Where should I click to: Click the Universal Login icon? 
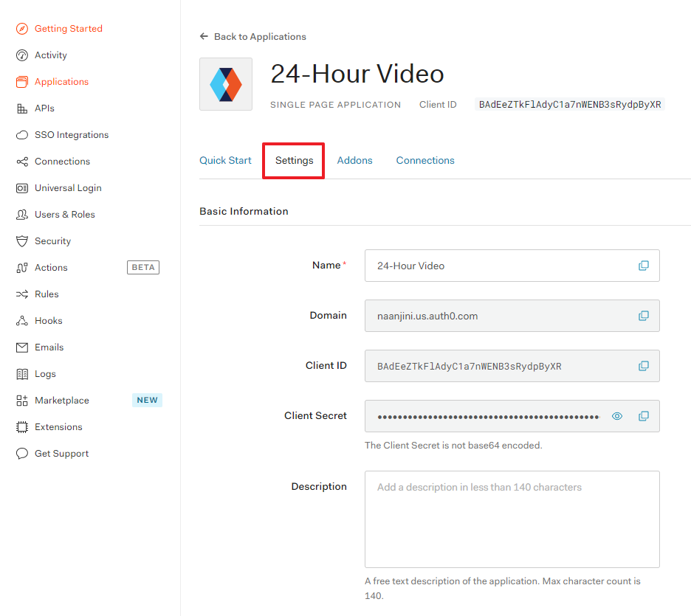[22, 188]
